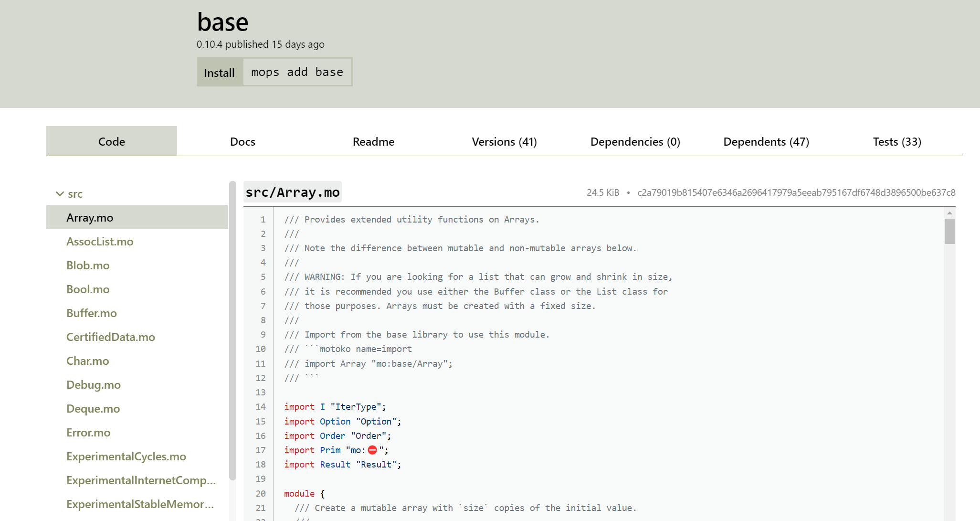Select the Code tab
980x521 pixels.
point(112,142)
